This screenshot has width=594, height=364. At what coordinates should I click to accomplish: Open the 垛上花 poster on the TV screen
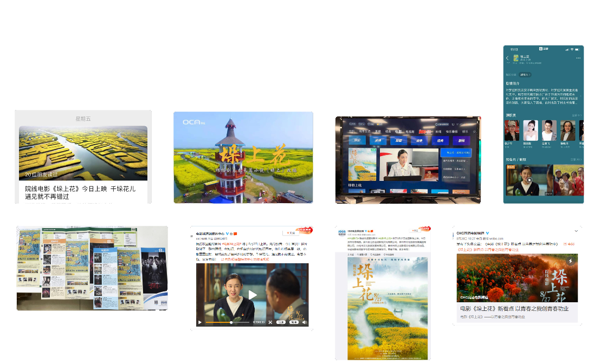point(363,164)
